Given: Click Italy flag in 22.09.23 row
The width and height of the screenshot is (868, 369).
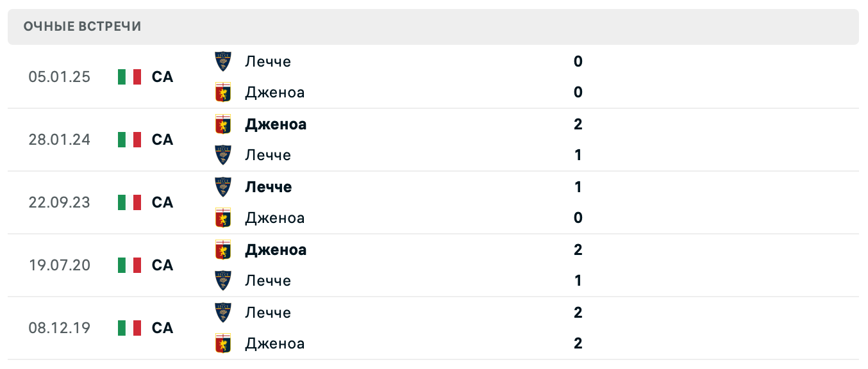Looking at the screenshot, I should click(x=129, y=202).
